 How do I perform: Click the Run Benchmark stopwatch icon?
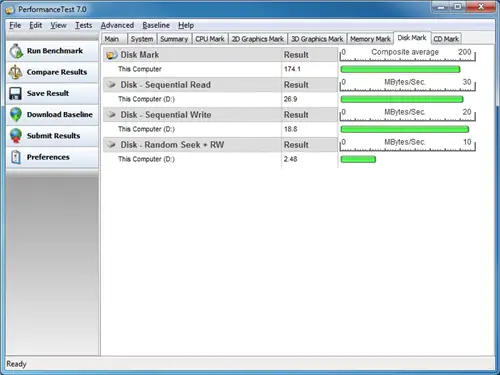point(16,51)
